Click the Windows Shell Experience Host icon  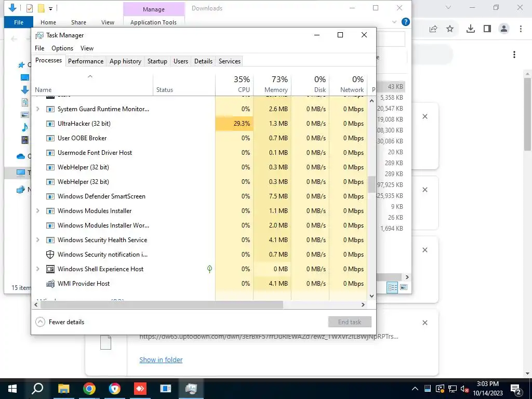point(50,269)
